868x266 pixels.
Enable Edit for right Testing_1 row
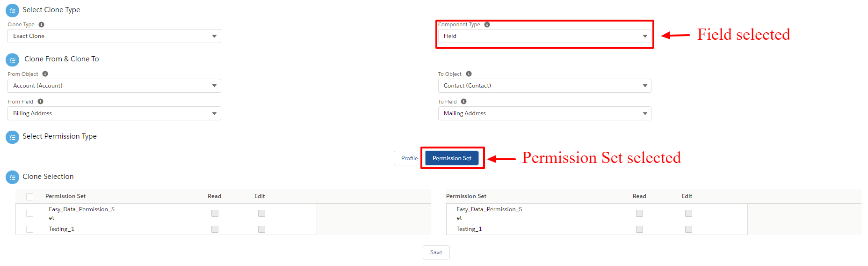pos(688,229)
